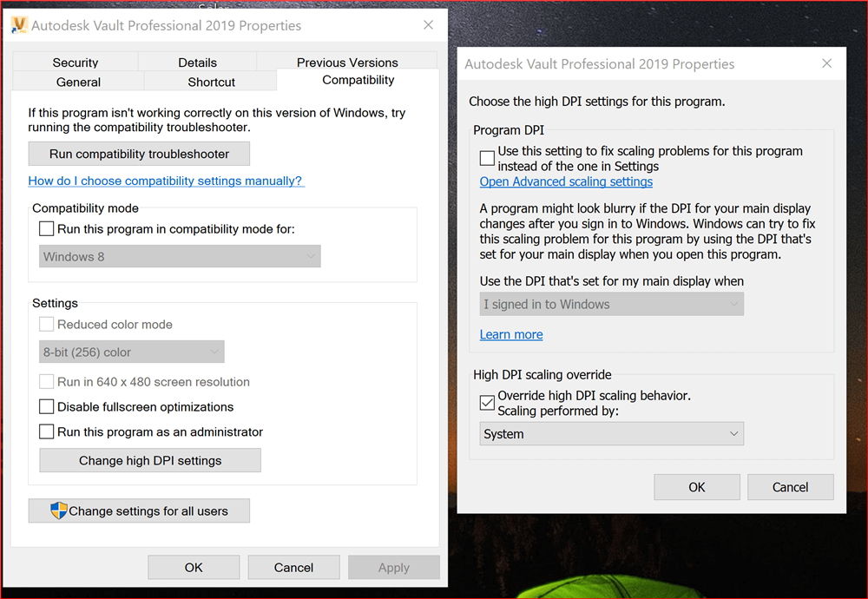Click Cancel in the Compatibility properties window
The height and width of the screenshot is (599, 868).
point(294,567)
